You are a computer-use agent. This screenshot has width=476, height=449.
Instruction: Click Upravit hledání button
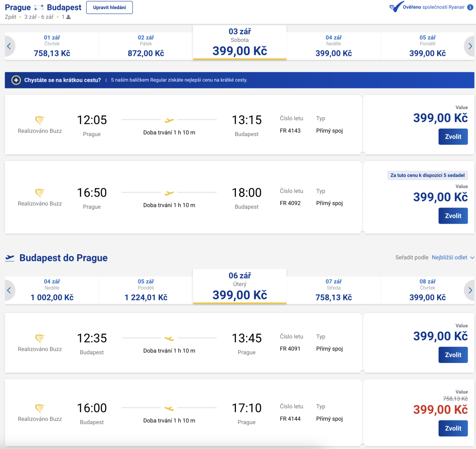(x=109, y=8)
